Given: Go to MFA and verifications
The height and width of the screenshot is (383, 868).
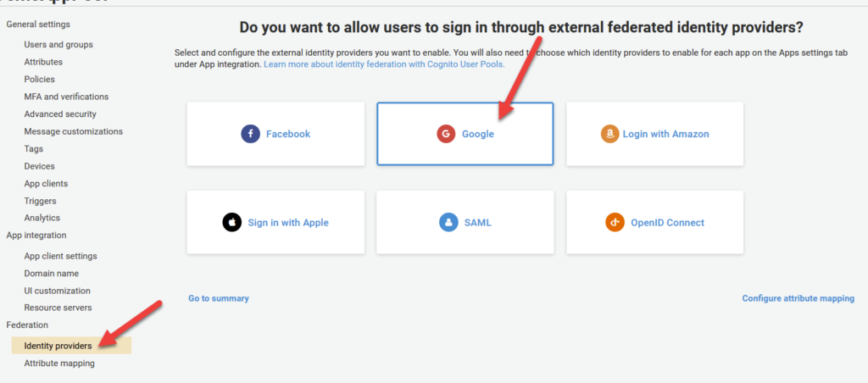Looking at the screenshot, I should coord(66,97).
